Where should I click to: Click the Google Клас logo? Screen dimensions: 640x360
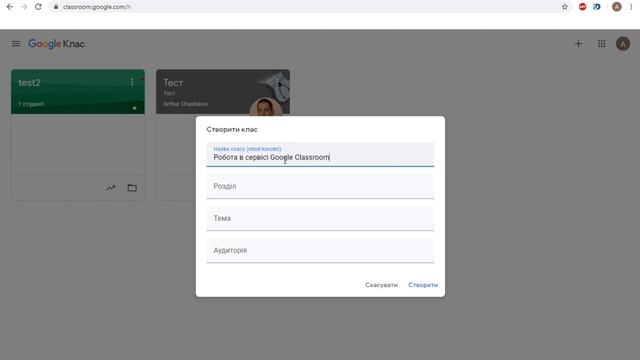[56, 44]
